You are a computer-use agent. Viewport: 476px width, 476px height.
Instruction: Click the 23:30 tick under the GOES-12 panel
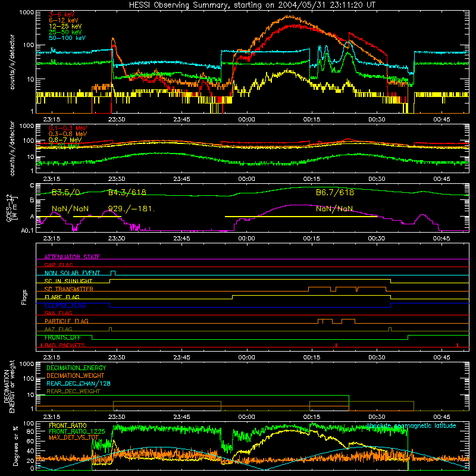click(x=117, y=239)
